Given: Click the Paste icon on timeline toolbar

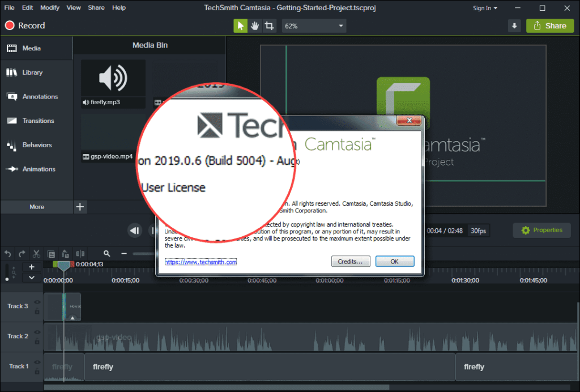Looking at the screenshot, I should tap(65, 254).
